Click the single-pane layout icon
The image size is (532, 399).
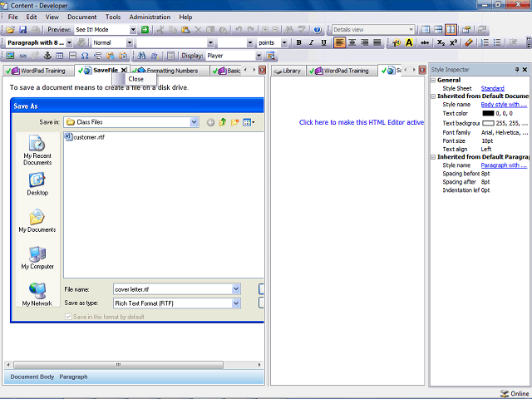pyautogui.click(x=426, y=30)
